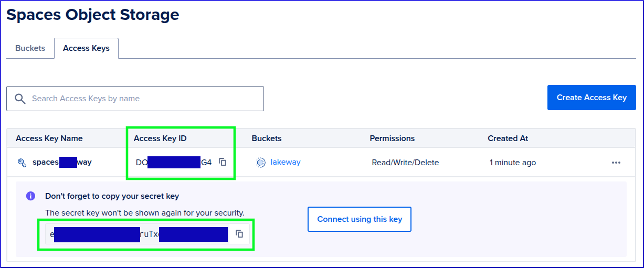
Task: Select the Read/Write/Delete permissions text
Action: coord(405,163)
